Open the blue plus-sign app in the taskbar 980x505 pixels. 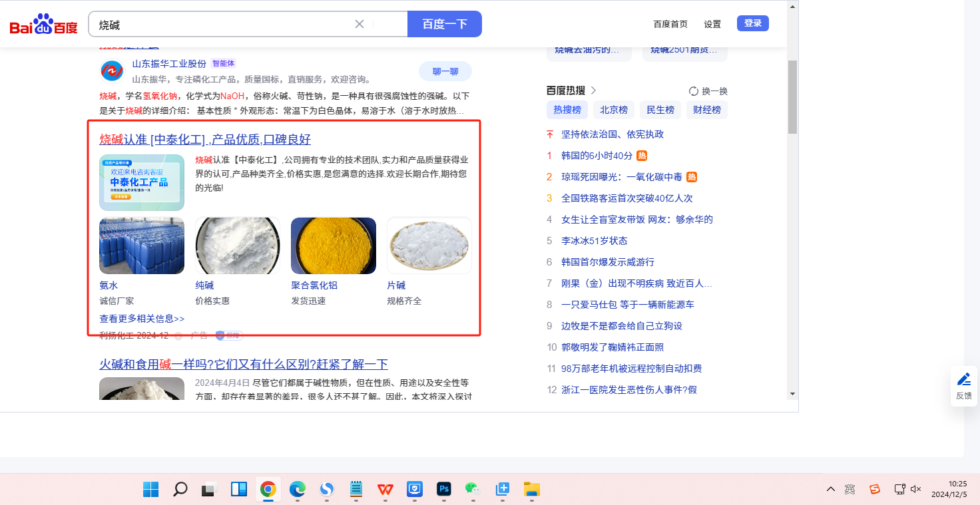click(x=503, y=489)
